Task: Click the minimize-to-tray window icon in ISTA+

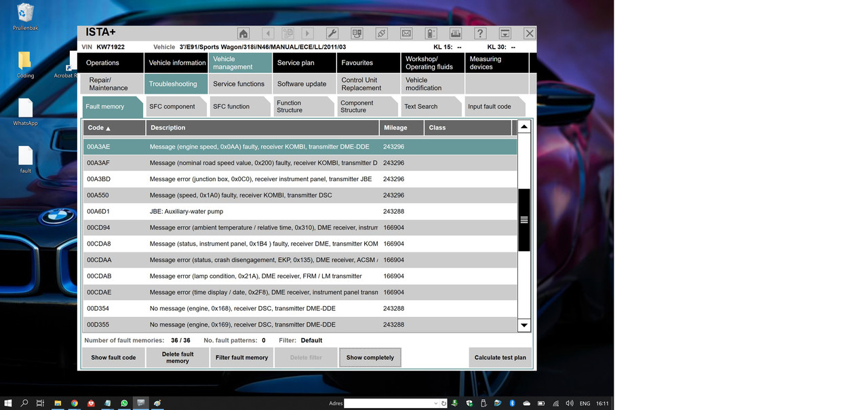Action: [x=505, y=33]
